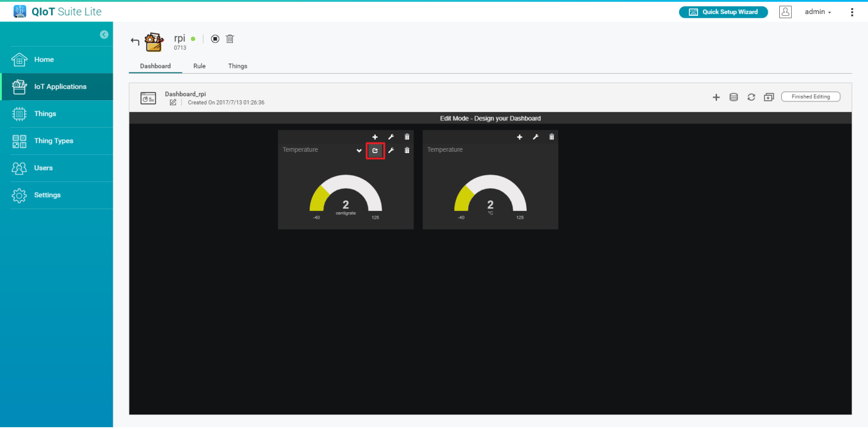Delete the right Temperature pane
Viewport: 868px width, 429px height.
(x=552, y=137)
